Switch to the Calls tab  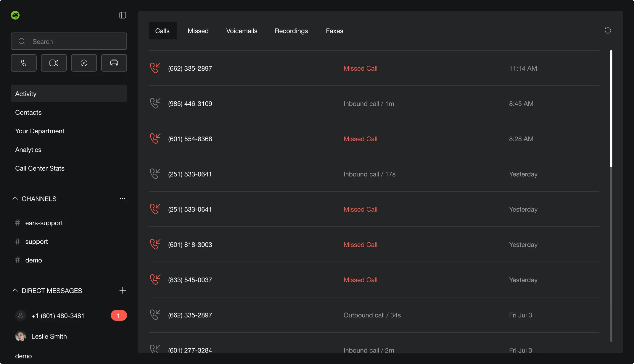point(162,31)
